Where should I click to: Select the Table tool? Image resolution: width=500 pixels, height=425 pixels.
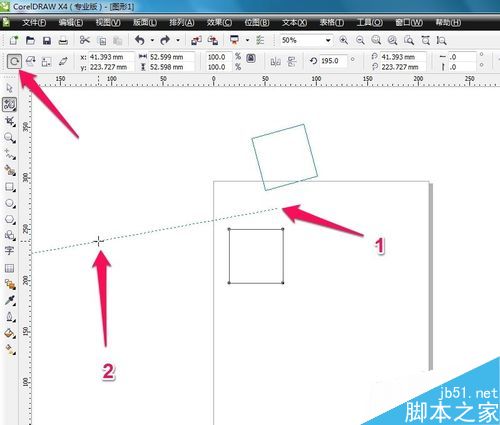coord(9,268)
